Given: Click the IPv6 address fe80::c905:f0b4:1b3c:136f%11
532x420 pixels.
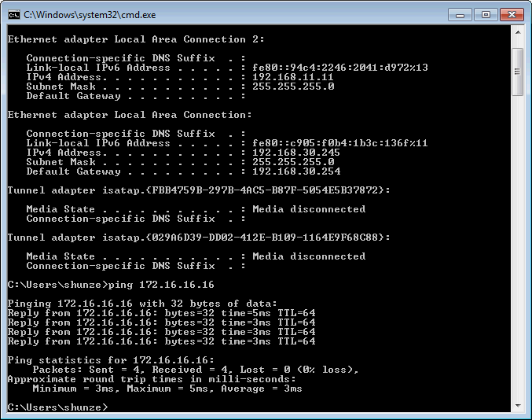Looking at the screenshot, I should click(x=340, y=143).
